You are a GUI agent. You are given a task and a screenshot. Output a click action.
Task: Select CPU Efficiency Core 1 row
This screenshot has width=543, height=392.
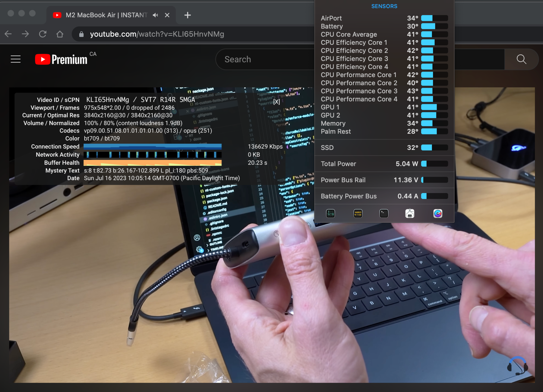pos(384,43)
